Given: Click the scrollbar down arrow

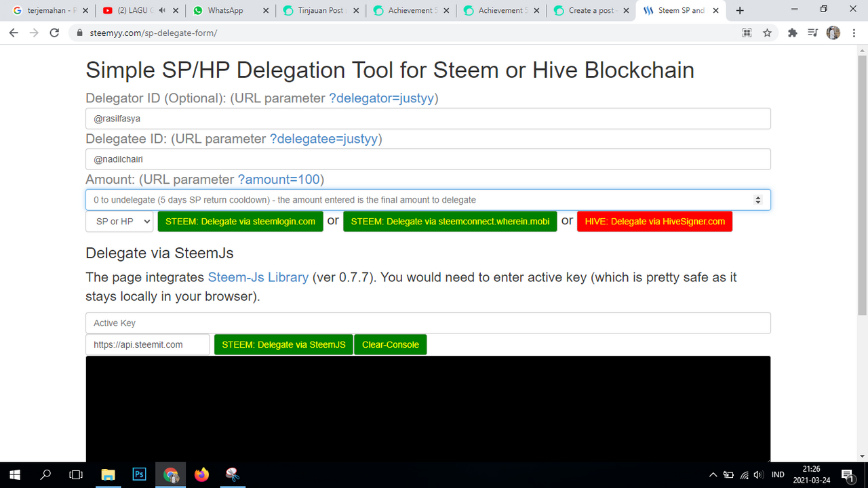Looking at the screenshot, I should coord(862,456).
